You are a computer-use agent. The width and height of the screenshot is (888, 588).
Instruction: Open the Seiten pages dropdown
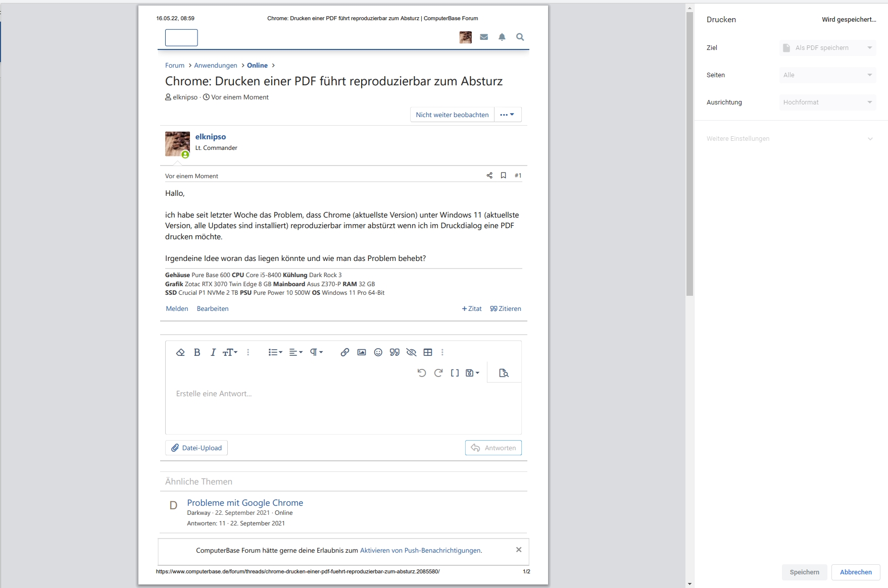(827, 75)
